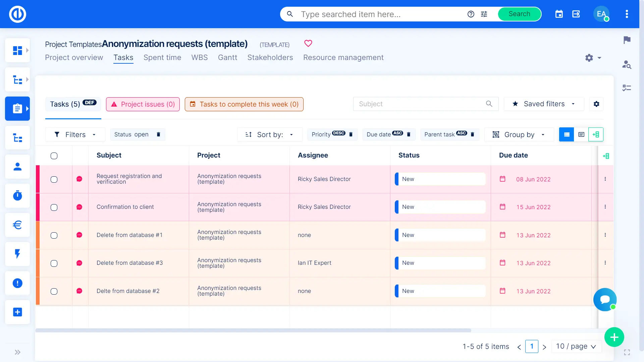The width and height of the screenshot is (644, 362).
Task: Click the blue status bar of first task
Action: coord(397,179)
